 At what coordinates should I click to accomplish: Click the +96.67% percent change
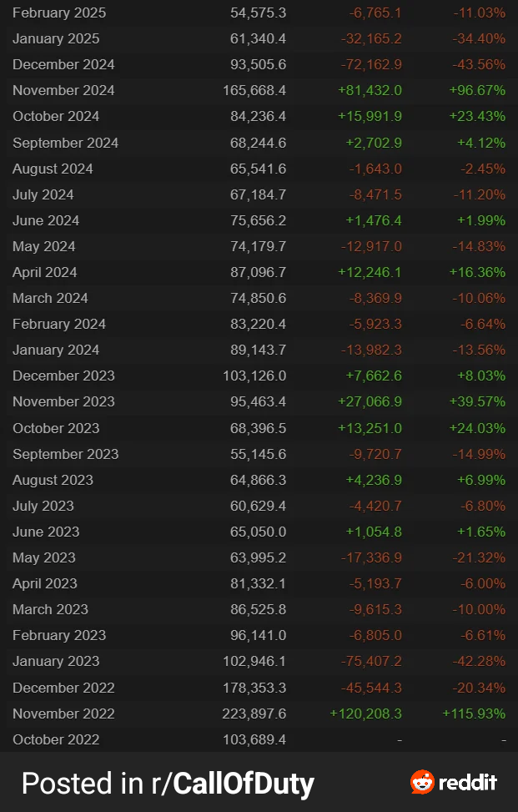pos(478,91)
